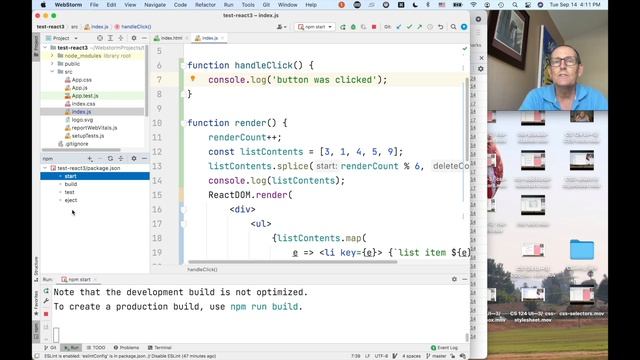The width and height of the screenshot is (640, 360).
Task: Open the Structure side tool window tab
Action: 36,269
